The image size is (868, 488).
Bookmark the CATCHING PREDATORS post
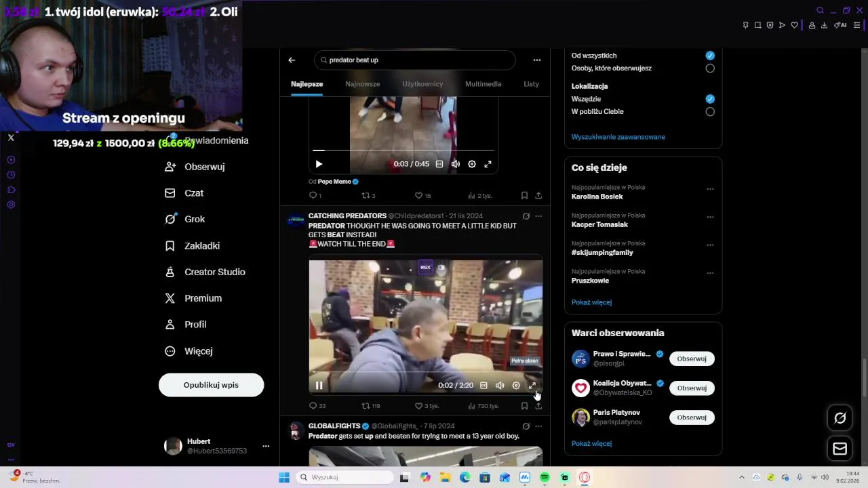point(524,406)
